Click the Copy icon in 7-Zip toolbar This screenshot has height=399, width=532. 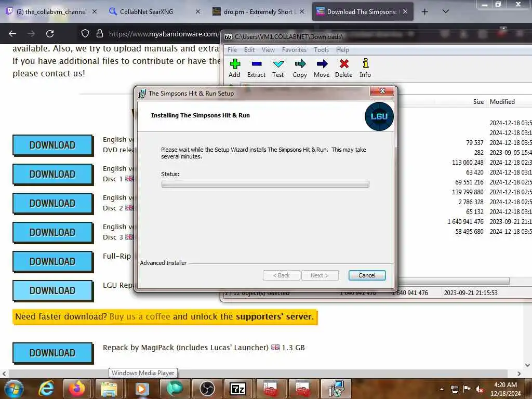click(x=300, y=68)
